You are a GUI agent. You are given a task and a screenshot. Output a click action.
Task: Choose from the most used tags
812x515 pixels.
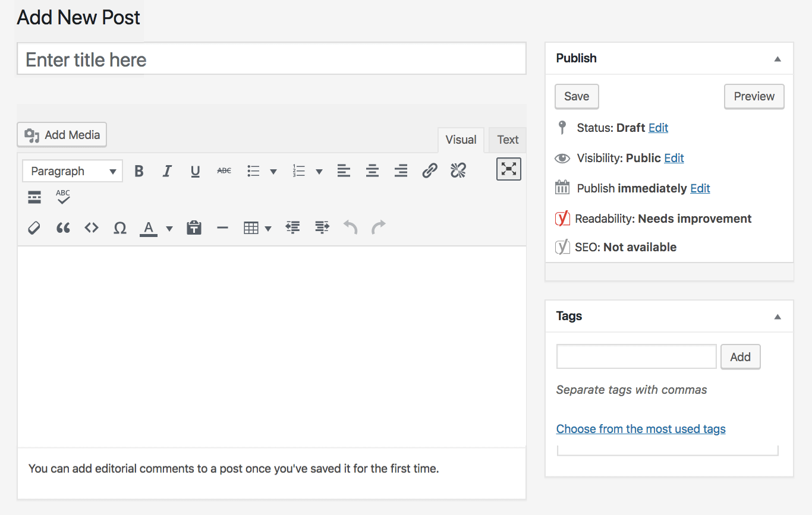click(641, 429)
